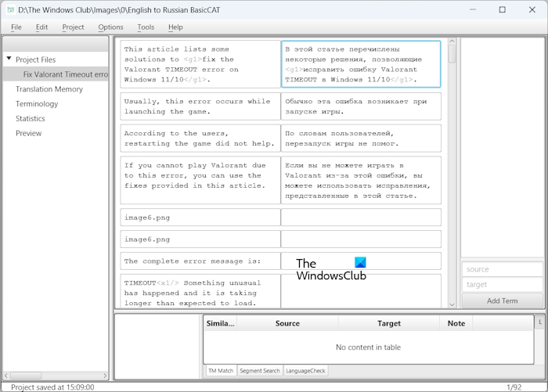Viewport: 548px width, 392px height.
Task: Switch to the Segment Search tab
Action: pos(260,371)
